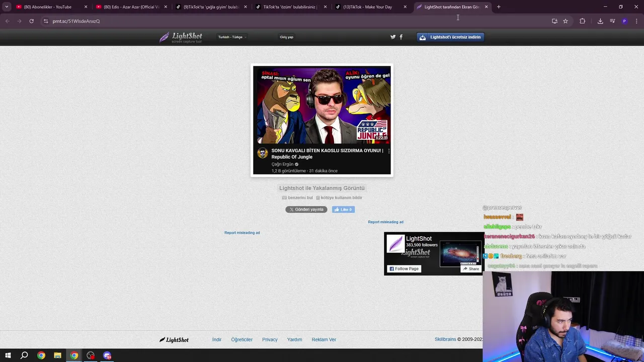Click Report misleading ad on the right
This screenshot has width=644, height=362.
385,222
